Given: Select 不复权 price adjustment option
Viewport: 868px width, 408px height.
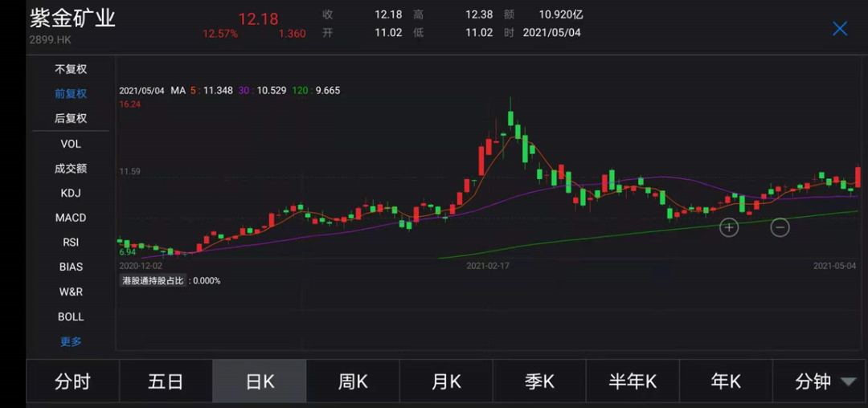Looking at the screenshot, I should (x=71, y=70).
